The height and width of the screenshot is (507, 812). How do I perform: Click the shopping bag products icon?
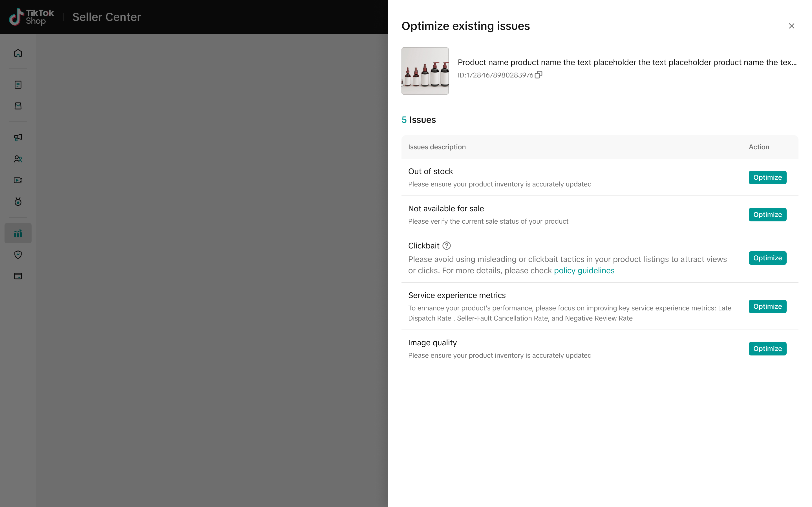18,106
